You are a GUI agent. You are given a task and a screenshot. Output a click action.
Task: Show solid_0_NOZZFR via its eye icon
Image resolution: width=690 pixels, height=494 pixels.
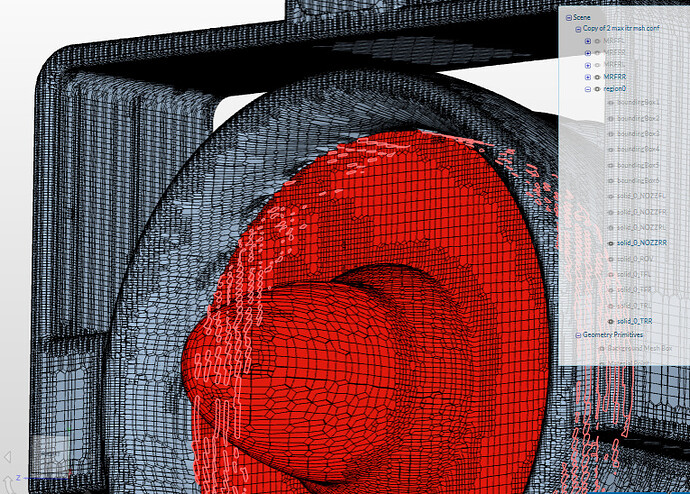611,212
